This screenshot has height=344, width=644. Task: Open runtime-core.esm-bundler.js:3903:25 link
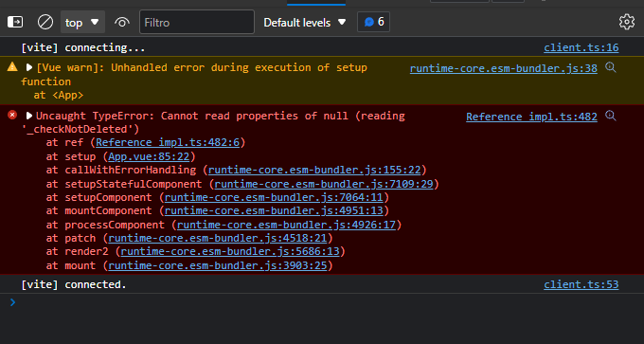(x=218, y=266)
